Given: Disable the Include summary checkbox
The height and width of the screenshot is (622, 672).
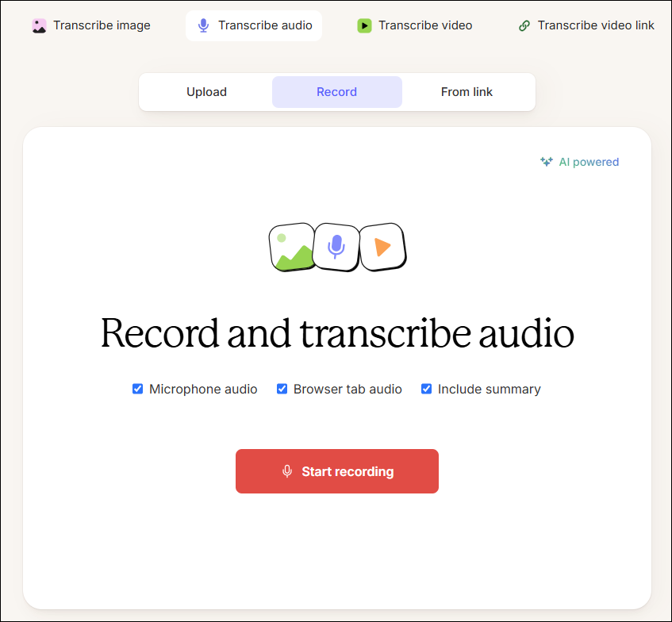Looking at the screenshot, I should [x=426, y=389].
